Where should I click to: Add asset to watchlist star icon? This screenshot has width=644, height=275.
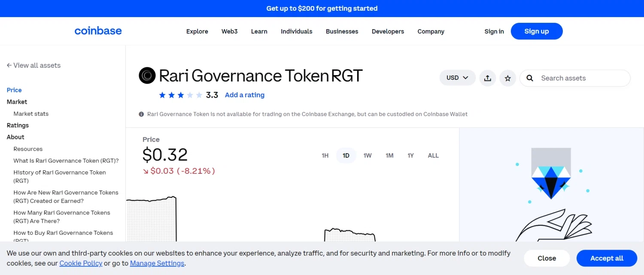507,78
